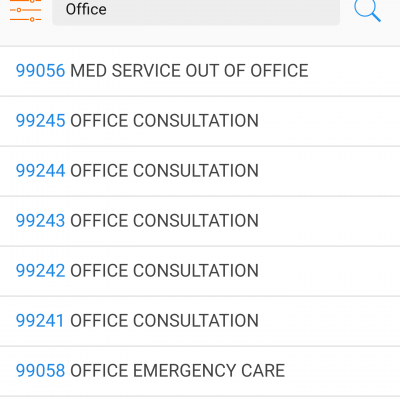Open code 99058 link
The height and width of the screenshot is (400, 400).
[x=40, y=371]
